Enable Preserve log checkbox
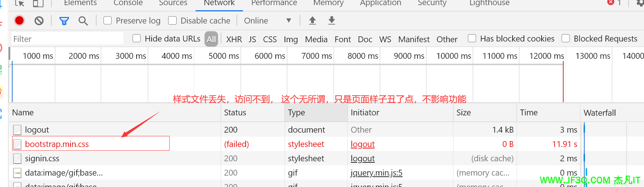The image size is (644, 187). [108, 21]
